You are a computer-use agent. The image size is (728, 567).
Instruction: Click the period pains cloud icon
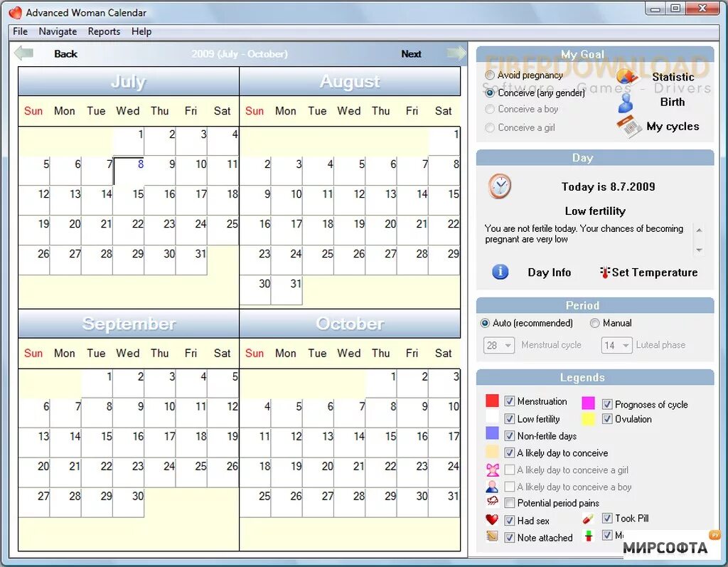pos(492,502)
